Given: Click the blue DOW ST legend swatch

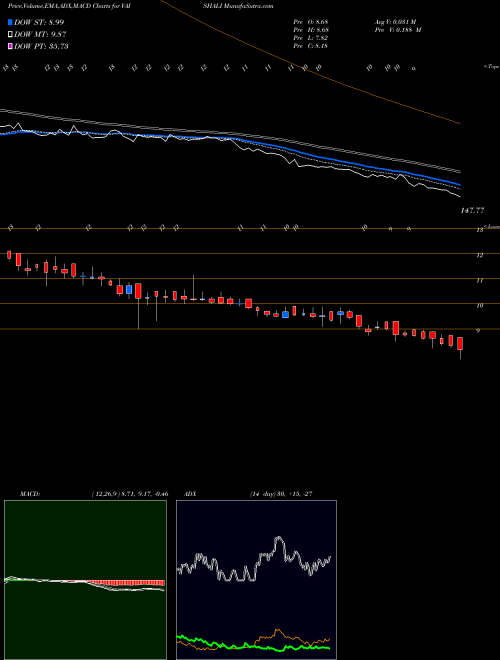Looking at the screenshot, I should [x=10, y=22].
